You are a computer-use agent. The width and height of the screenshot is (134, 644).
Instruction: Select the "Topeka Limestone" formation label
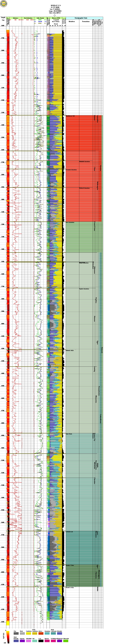click(84, 289)
